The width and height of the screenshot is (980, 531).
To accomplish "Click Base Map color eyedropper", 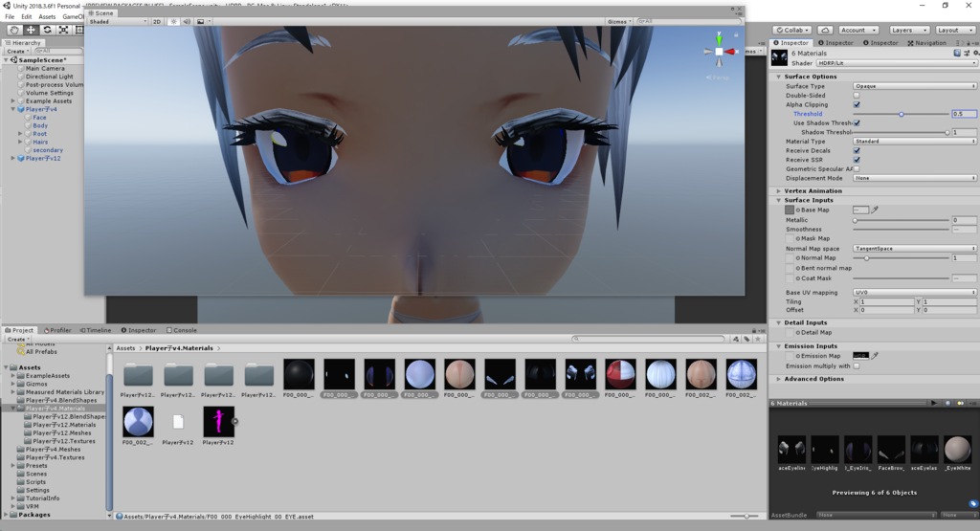I will click(875, 210).
